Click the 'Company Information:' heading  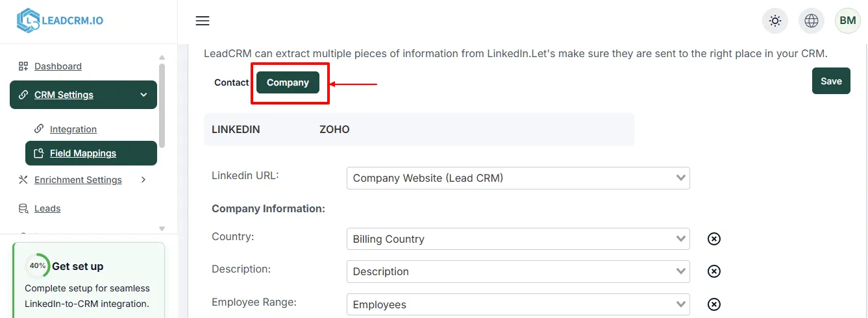(x=268, y=209)
